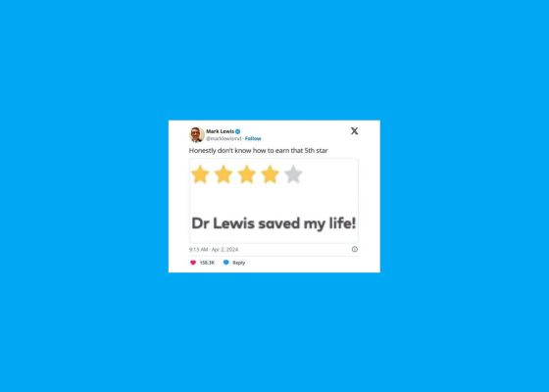Open Mark Lewis's profile avatar
Image resolution: width=549 pixels, height=392 pixels.
[x=197, y=135]
